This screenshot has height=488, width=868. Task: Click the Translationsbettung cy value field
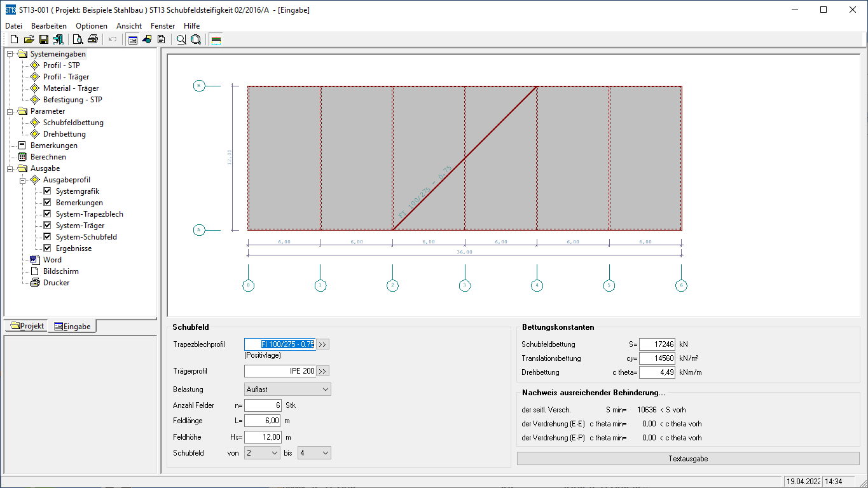click(658, 358)
